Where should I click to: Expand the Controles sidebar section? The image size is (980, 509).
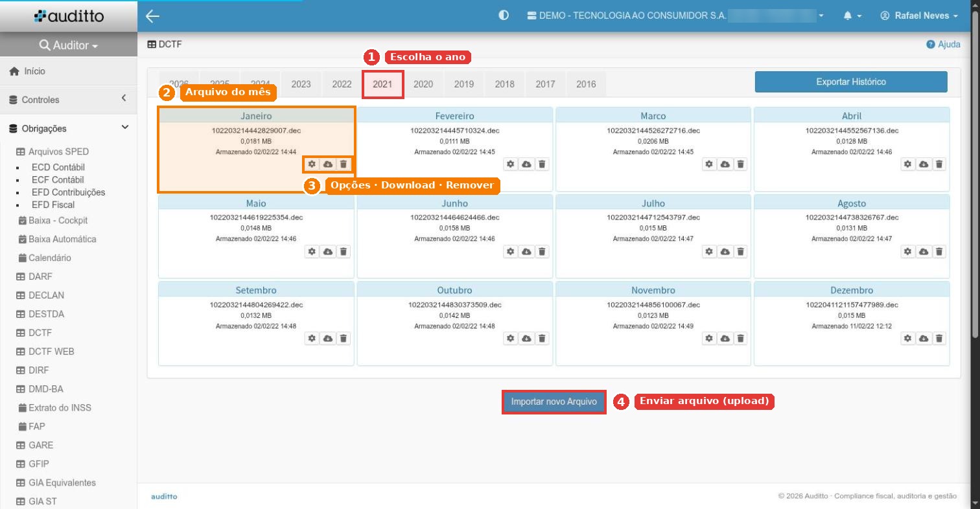pyautogui.click(x=69, y=100)
